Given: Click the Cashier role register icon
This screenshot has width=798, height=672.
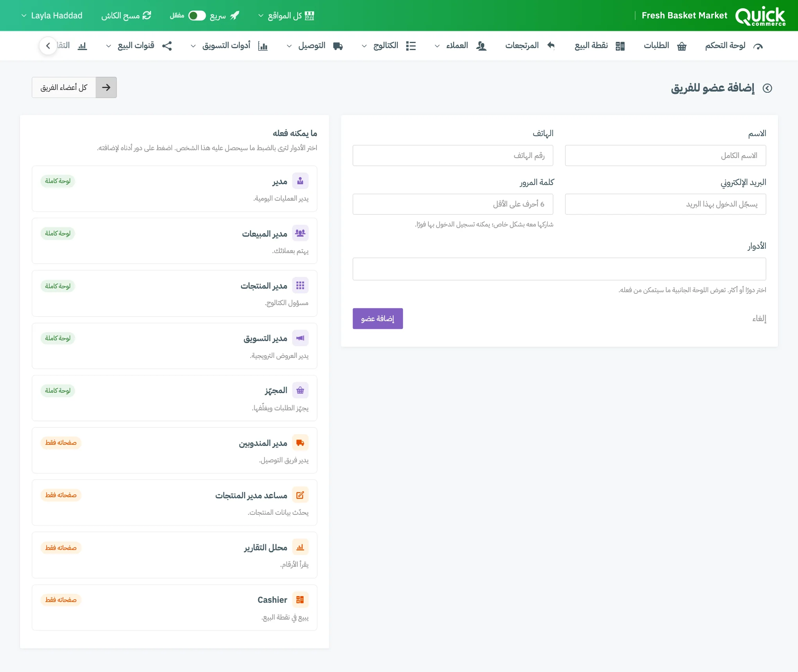Looking at the screenshot, I should pos(300,600).
